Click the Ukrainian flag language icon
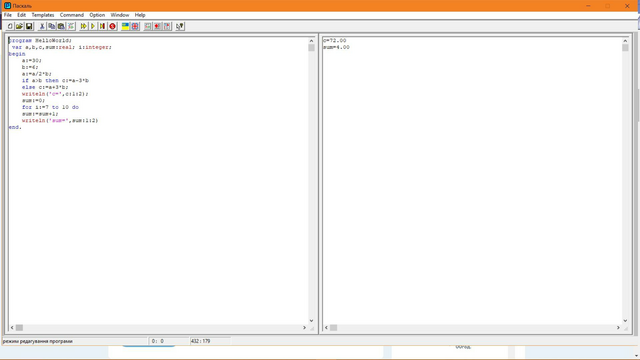This screenshot has width=640, height=360. point(125,26)
